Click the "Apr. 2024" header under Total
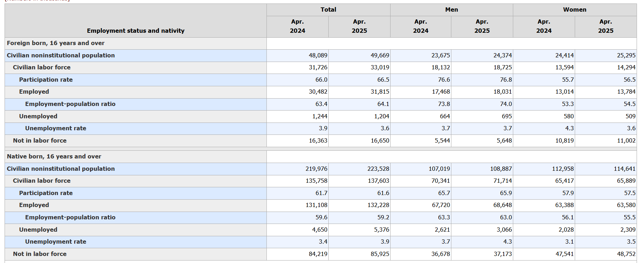644x263 pixels. (x=297, y=26)
